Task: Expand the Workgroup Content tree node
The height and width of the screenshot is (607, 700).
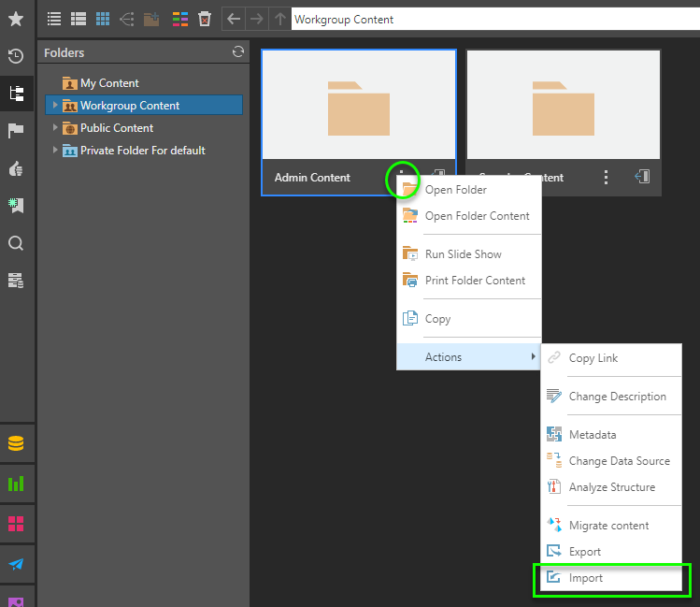Action: pyautogui.click(x=55, y=106)
